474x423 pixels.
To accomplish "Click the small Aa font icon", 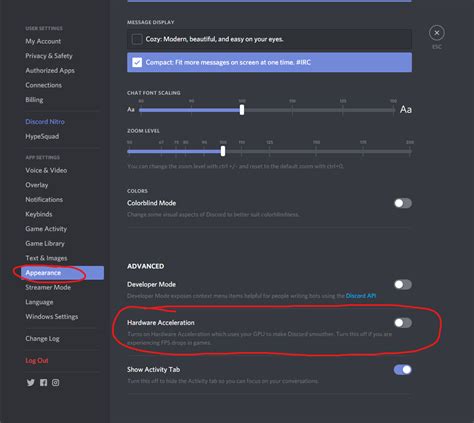I will (131, 109).
